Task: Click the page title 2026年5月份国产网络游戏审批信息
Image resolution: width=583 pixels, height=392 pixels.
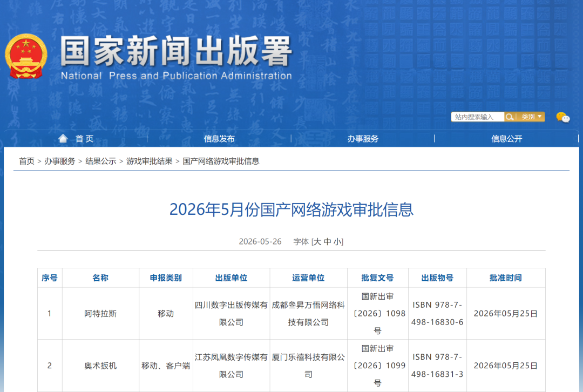Action: coord(291,209)
